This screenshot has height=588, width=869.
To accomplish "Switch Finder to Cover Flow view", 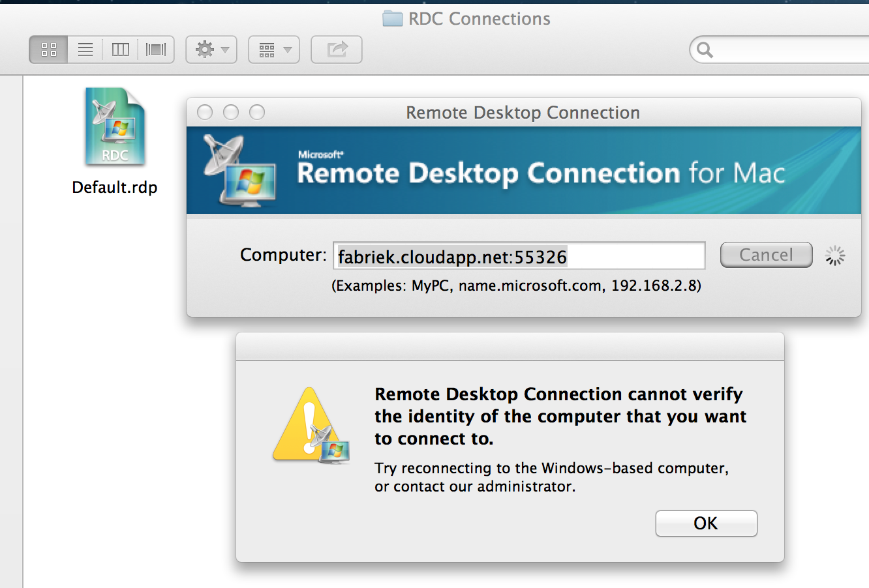I will coord(156,50).
